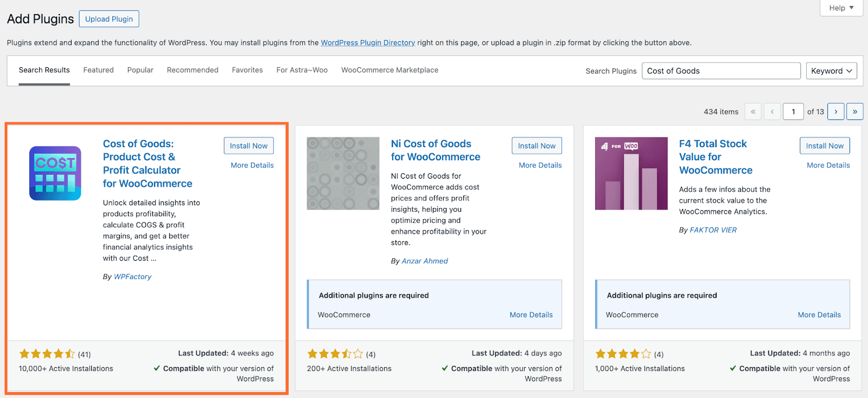Open the WordPress Plugin Directory link
This screenshot has width=868, height=398.
[x=368, y=42]
